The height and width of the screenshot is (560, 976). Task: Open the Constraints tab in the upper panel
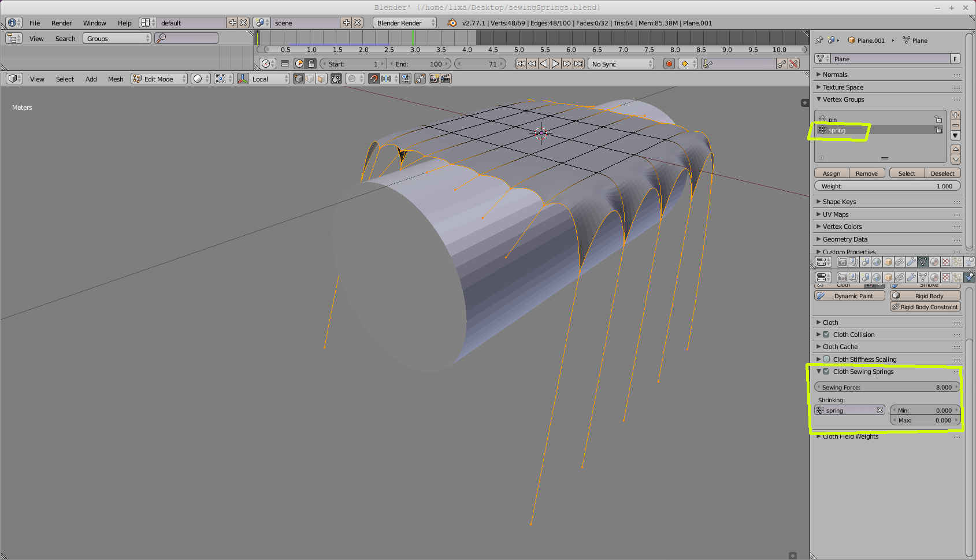coord(900,262)
